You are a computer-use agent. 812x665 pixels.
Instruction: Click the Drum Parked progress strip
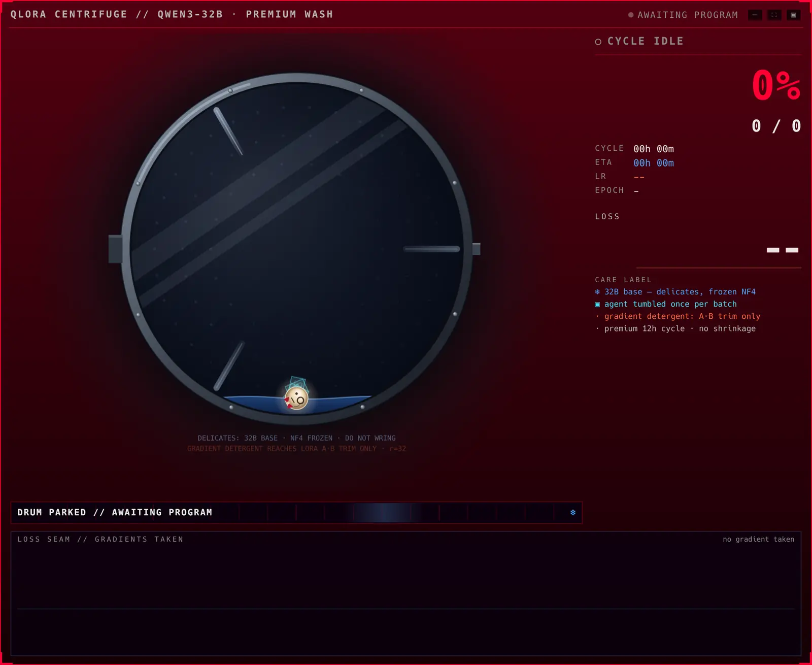(296, 513)
